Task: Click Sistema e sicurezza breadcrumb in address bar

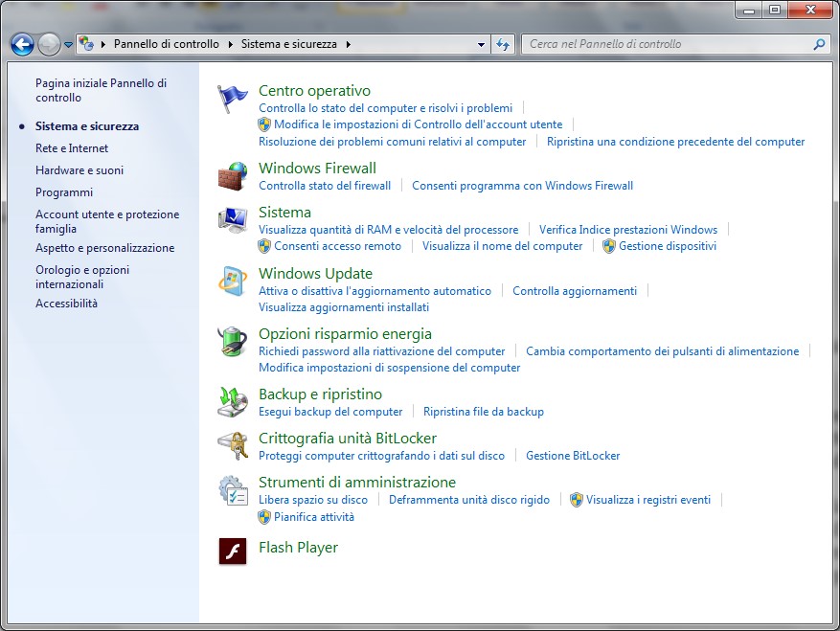Action: click(288, 44)
